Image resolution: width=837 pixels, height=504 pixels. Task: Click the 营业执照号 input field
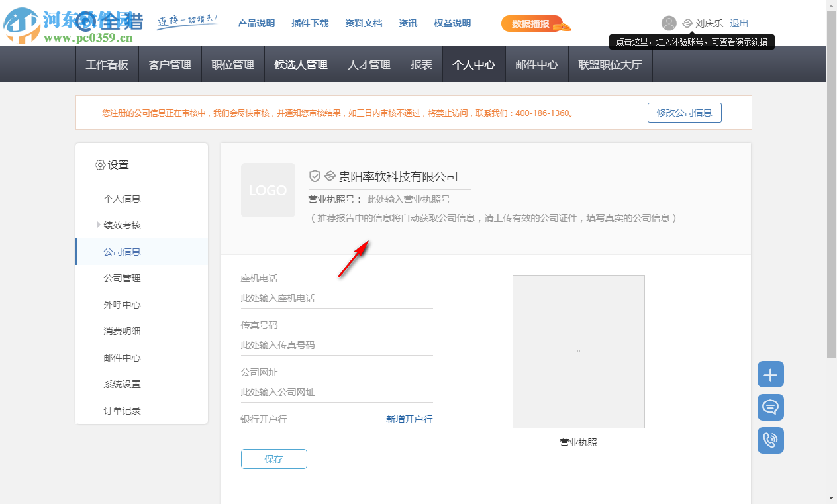pyautogui.click(x=433, y=199)
